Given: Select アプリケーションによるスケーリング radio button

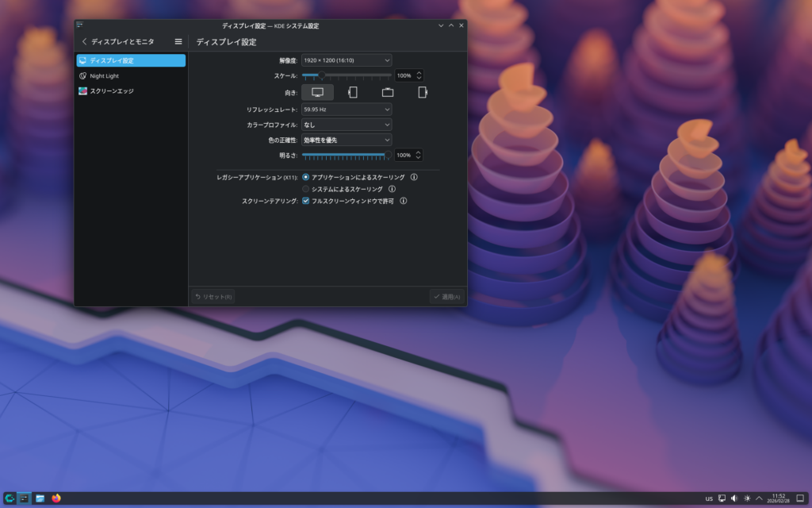Looking at the screenshot, I should (x=306, y=177).
